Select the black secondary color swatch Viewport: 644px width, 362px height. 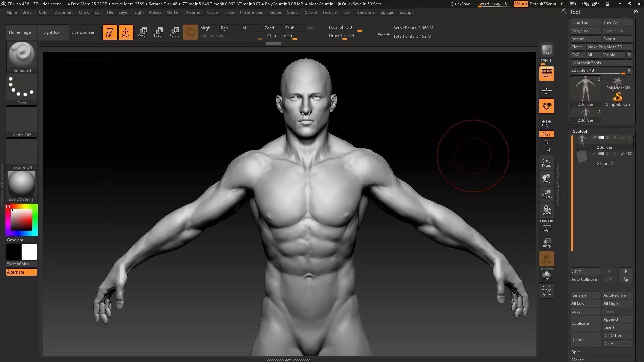click(x=13, y=252)
